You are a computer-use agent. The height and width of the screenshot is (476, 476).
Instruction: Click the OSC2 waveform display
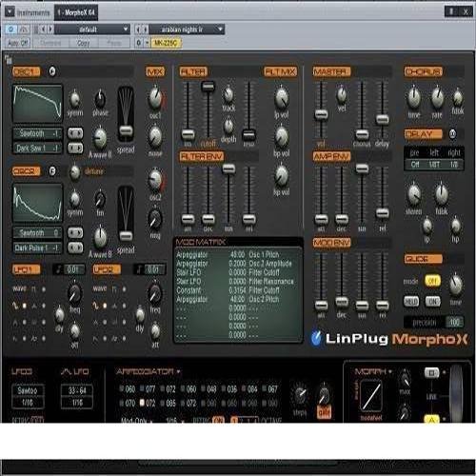37,203
